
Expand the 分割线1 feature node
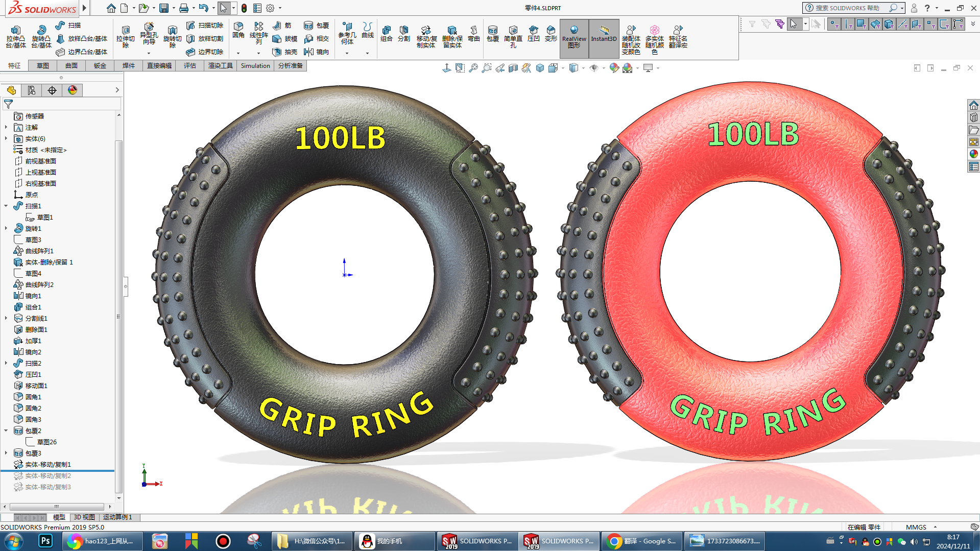[6, 318]
